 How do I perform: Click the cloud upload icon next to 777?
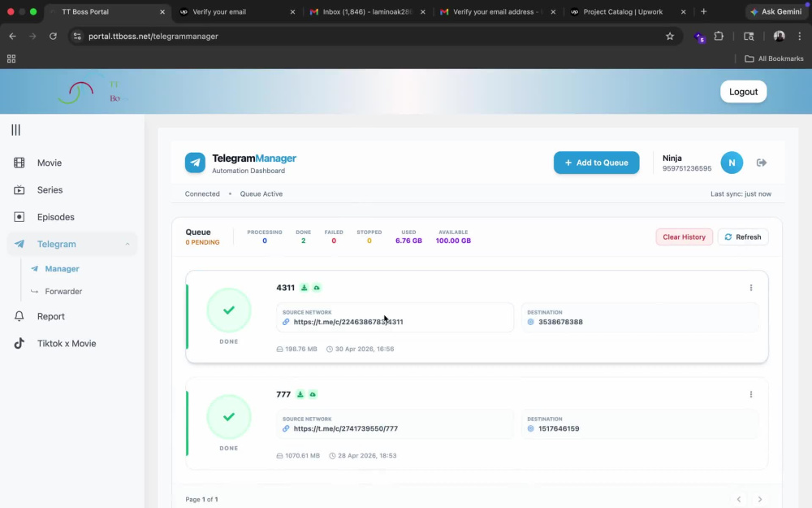[x=313, y=394]
